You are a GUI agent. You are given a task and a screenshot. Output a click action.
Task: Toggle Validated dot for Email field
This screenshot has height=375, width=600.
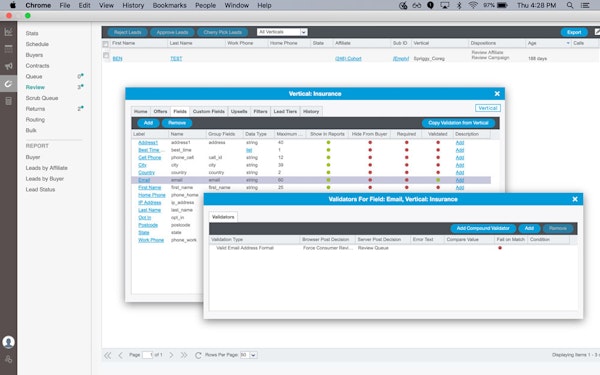438,180
